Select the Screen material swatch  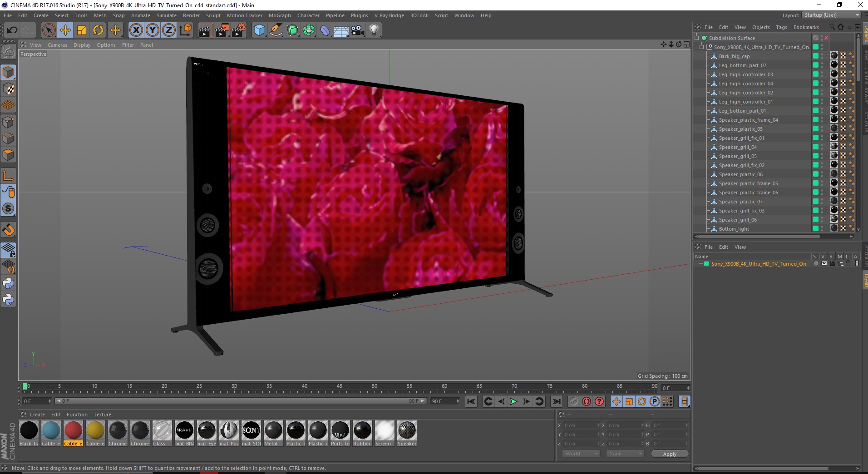tap(385, 434)
